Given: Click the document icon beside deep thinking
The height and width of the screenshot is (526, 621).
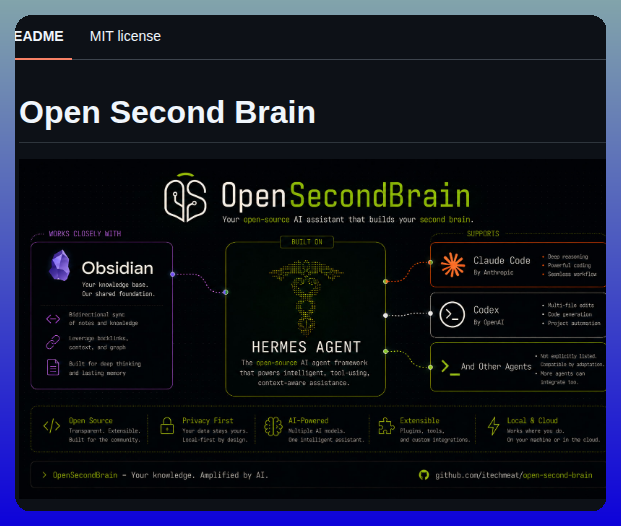Looking at the screenshot, I should [53, 367].
